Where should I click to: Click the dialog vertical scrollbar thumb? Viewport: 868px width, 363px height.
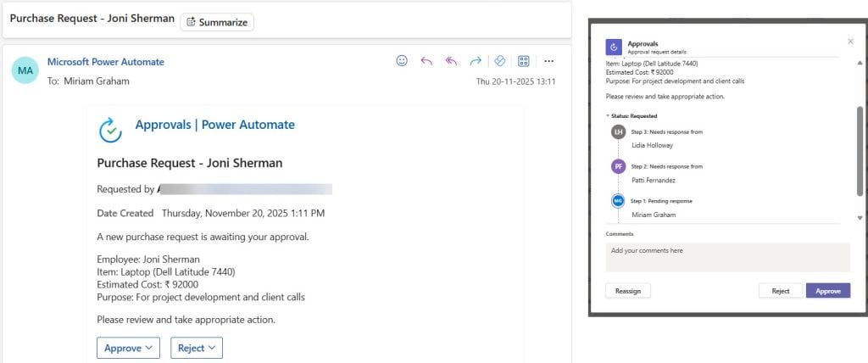point(860,151)
